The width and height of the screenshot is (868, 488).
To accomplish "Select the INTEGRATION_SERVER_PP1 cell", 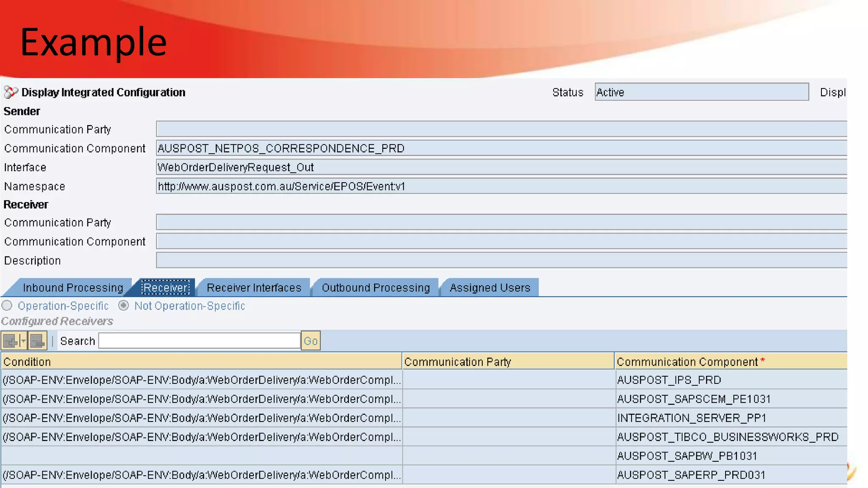I will coord(731,418).
